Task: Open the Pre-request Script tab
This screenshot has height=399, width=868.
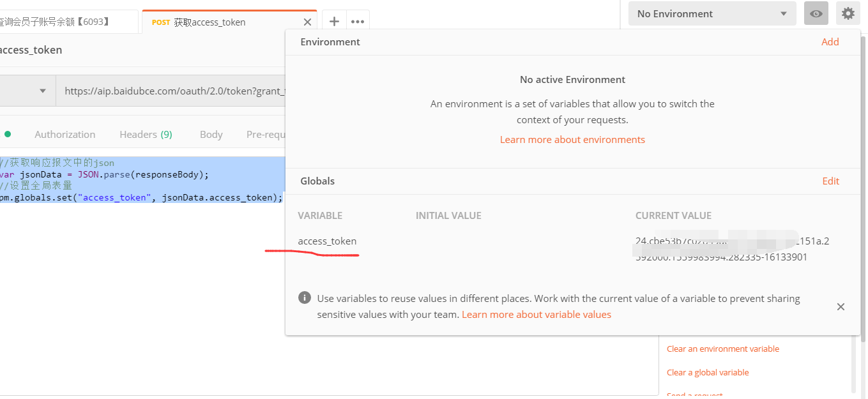Action: [x=266, y=134]
